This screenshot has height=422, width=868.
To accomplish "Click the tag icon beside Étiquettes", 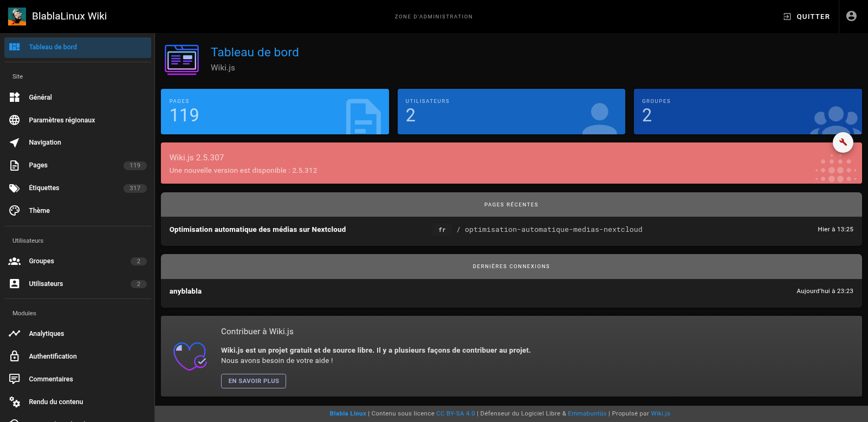I will 15,188.
